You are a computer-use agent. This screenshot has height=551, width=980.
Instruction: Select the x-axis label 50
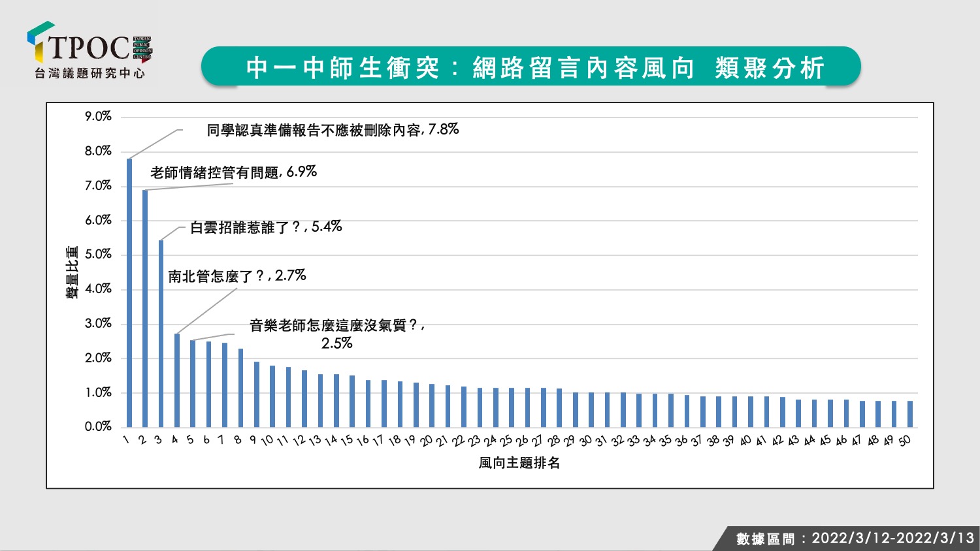pos(905,441)
